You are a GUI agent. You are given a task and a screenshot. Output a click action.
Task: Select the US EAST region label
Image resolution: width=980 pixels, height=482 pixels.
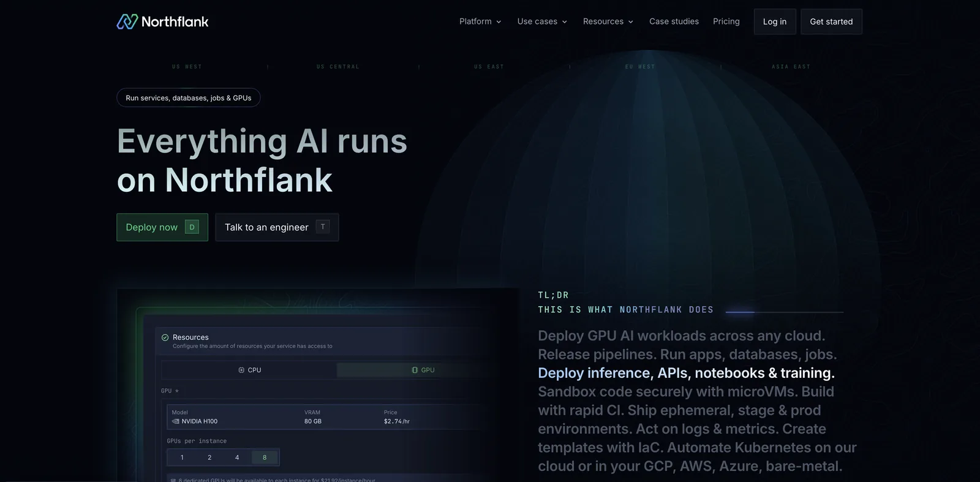[489, 67]
